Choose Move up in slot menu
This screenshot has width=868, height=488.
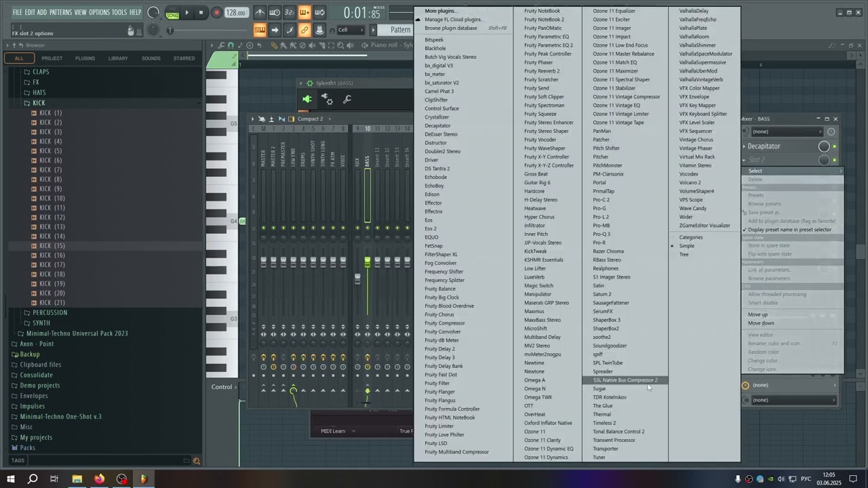[757, 314]
